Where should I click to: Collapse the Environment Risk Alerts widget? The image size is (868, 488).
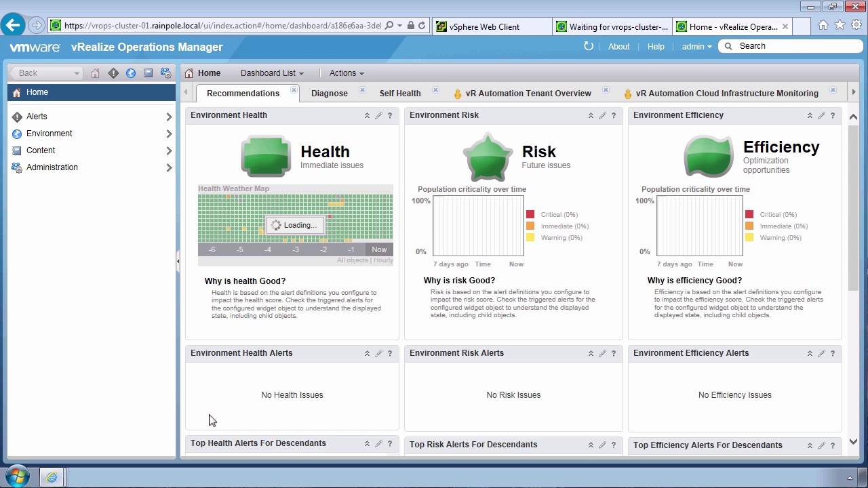591,354
